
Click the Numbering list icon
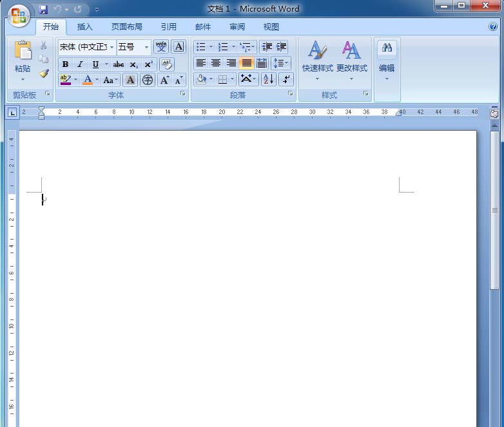[x=223, y=47]
